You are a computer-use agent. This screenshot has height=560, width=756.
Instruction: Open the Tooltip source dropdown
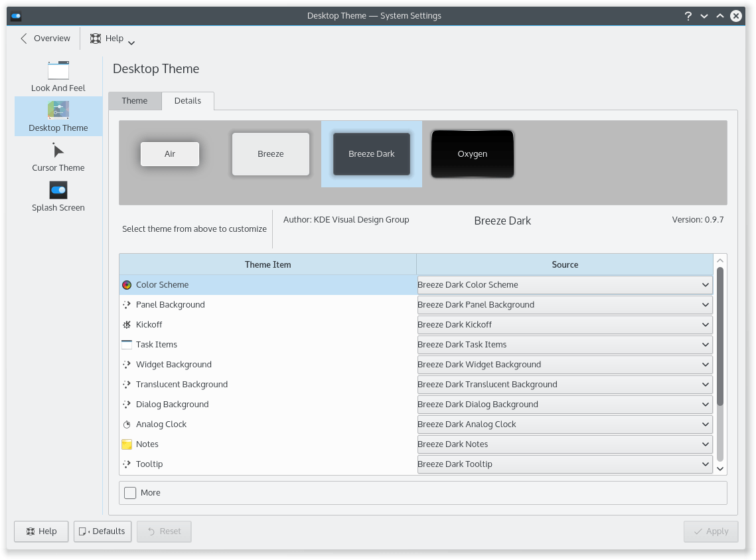(565, 464)
